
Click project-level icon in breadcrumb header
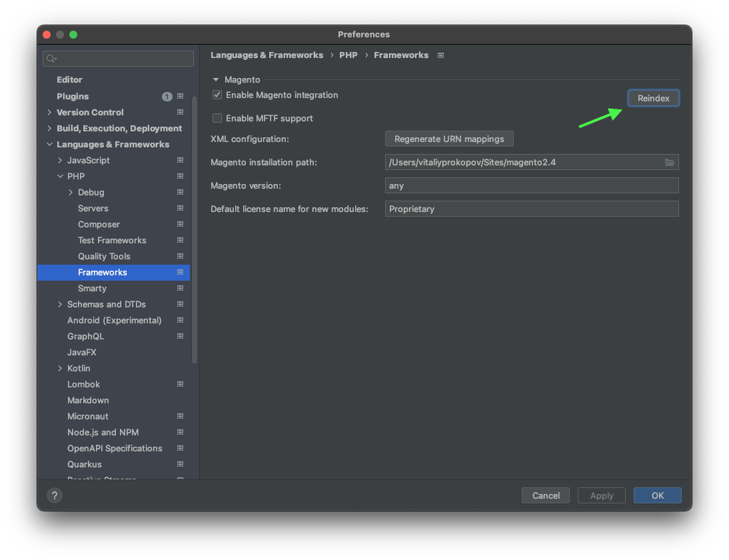(440, 55)
